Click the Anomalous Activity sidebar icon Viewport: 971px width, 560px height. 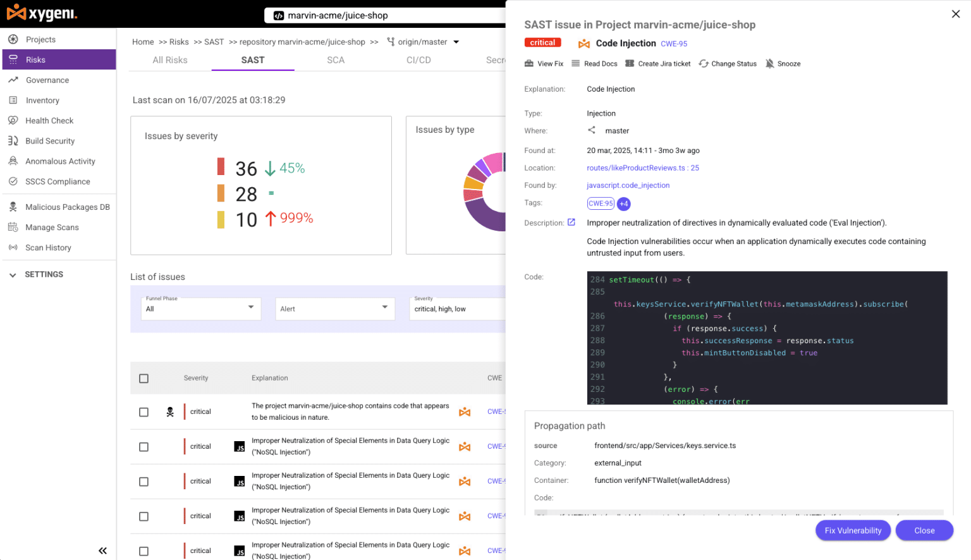(13, 161)
